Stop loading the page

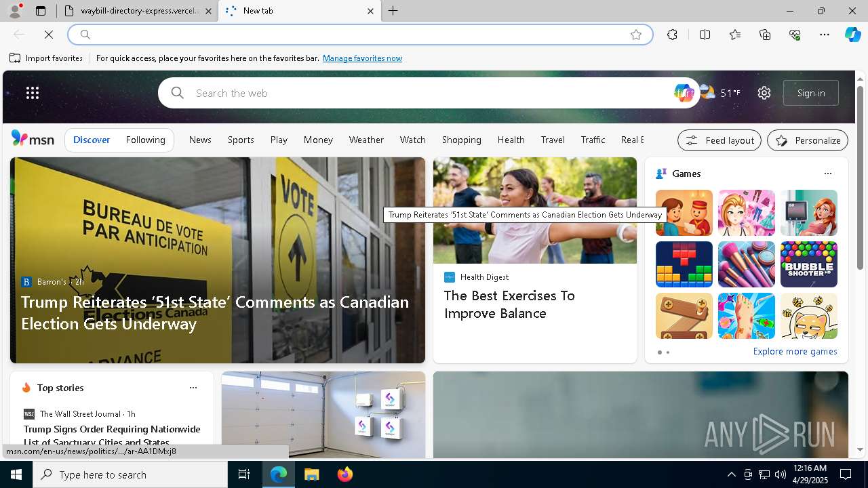click(x=49, y=35)
